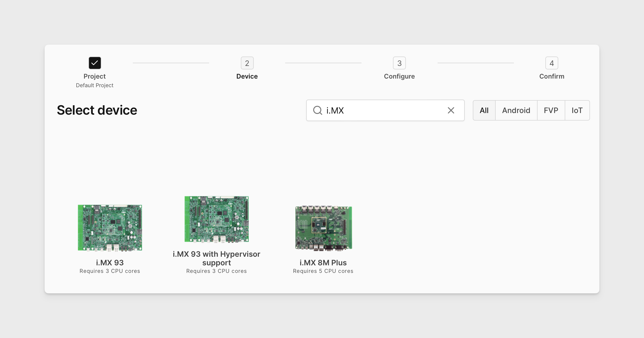The height and width of the screenshot is (338, 644).
Task: Click the 'i.MX 93' device name
Action: pyautogui.click(x=110, y=262)
